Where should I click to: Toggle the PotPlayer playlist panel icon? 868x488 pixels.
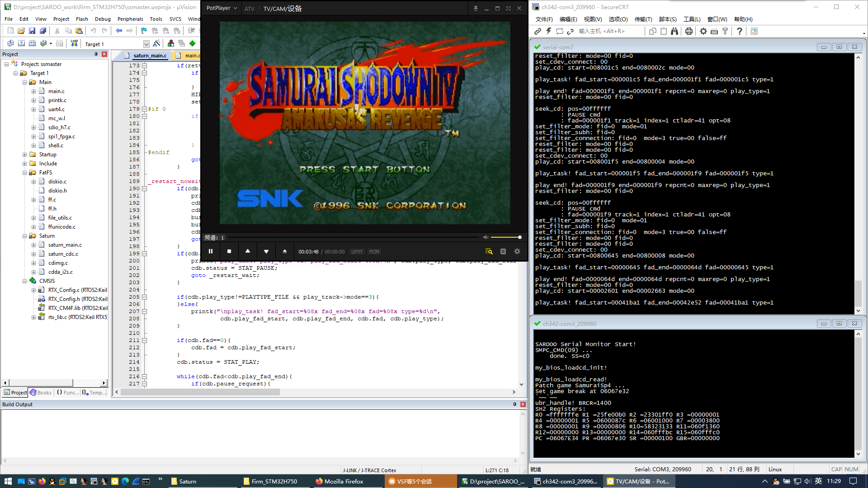pyautogui.click(x=503, y=252)
